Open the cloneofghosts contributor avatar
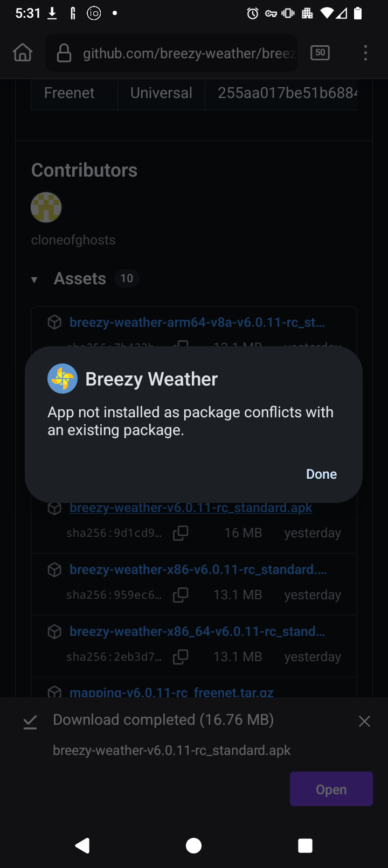The image size is (388, 868). pos(46,207)
